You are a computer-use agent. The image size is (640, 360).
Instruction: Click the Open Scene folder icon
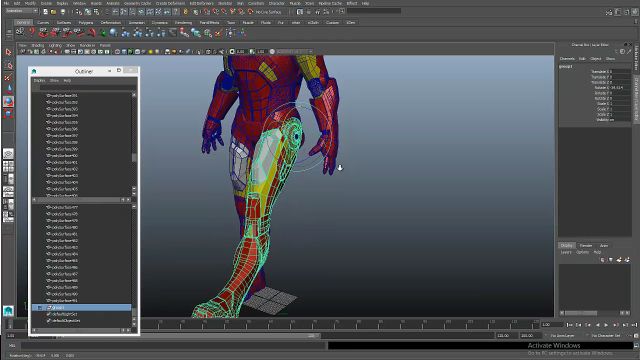click(53, 12)
